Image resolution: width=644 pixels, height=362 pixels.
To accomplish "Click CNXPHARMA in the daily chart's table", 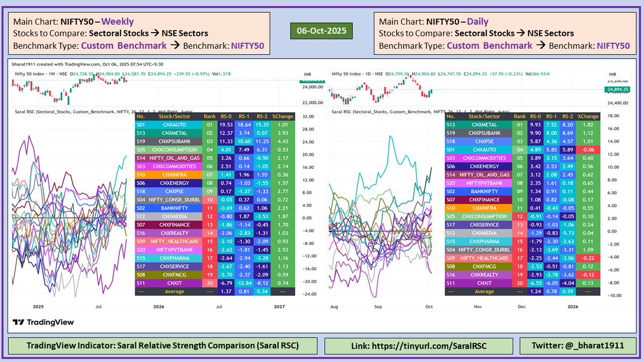I will 484,242.
